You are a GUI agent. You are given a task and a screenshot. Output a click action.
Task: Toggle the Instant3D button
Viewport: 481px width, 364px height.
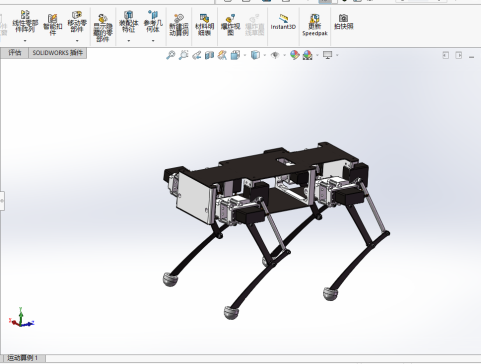tap(283, 22)
